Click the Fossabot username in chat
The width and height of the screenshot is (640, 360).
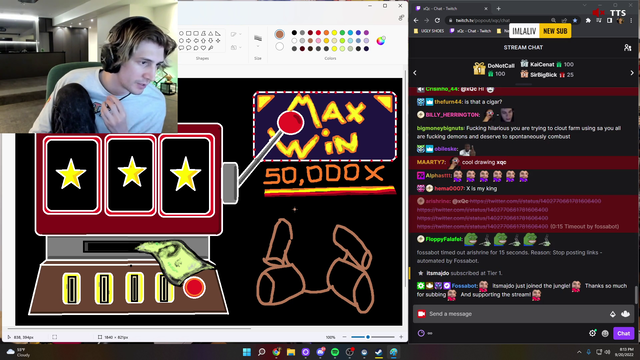pyautogui.click(x=464, y=286)
